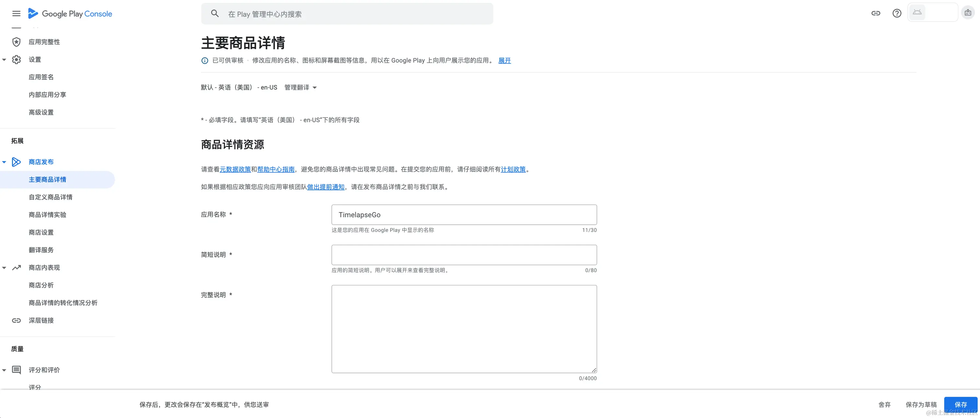Click the info icon next to 已可供审核
This screenshot has height=418, width=980.
pos(205,61)
